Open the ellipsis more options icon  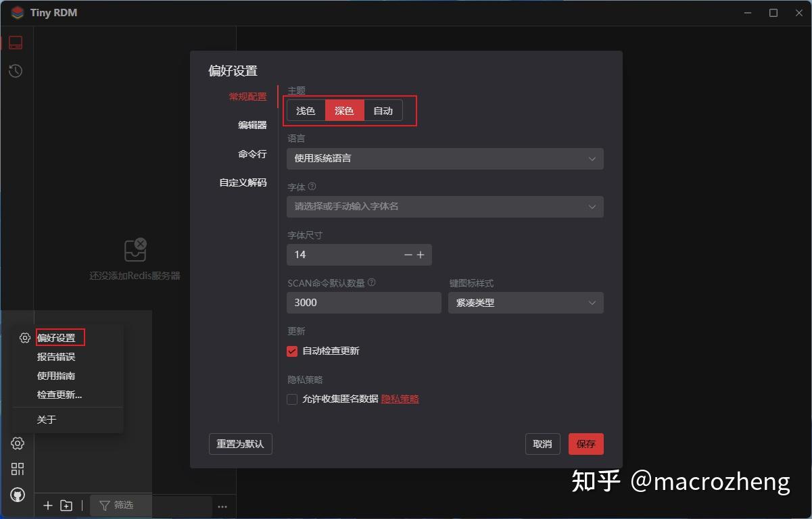pyautogui.click(x=222, y=505)
